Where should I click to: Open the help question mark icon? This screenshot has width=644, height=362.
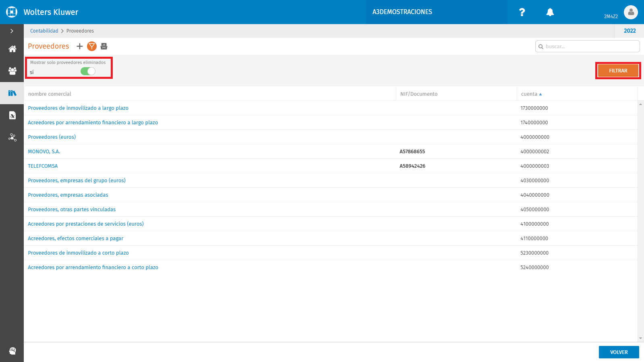[x=522, y=12]
